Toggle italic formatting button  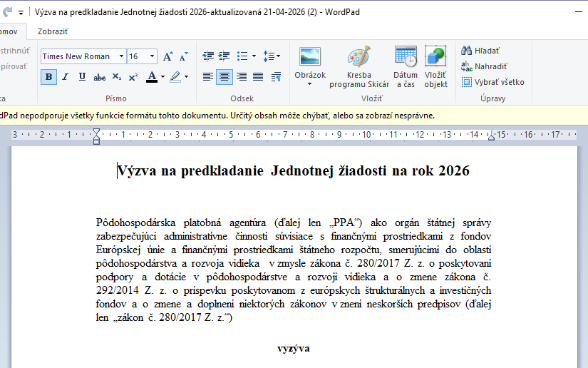66,77
